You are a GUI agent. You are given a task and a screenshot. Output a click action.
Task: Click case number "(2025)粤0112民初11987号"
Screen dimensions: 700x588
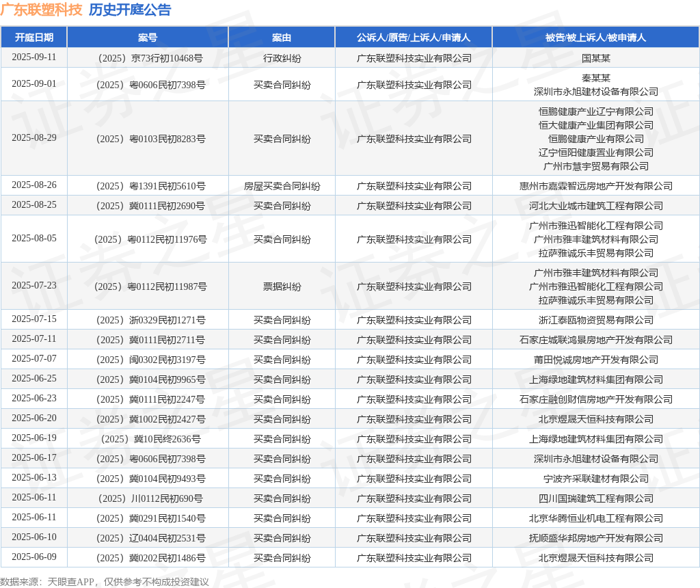150,286
